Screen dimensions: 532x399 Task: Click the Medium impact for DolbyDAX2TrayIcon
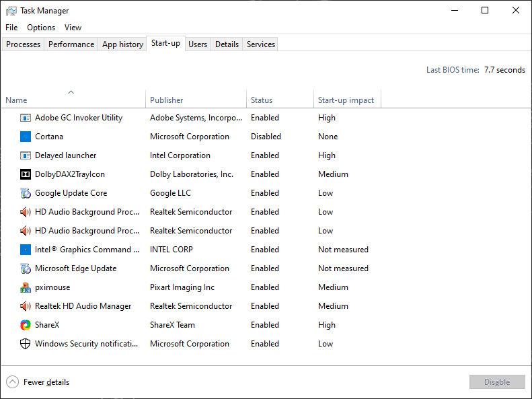[x=333, y=174]
